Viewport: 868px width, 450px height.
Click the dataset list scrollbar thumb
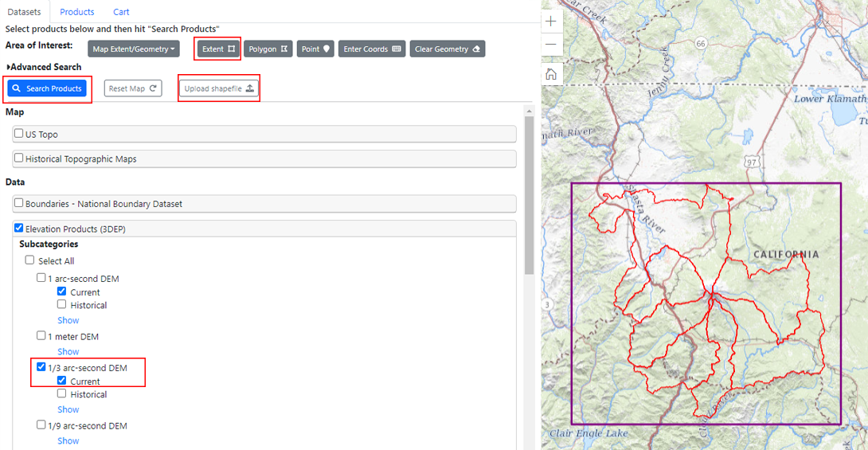(x=529, y=195)
